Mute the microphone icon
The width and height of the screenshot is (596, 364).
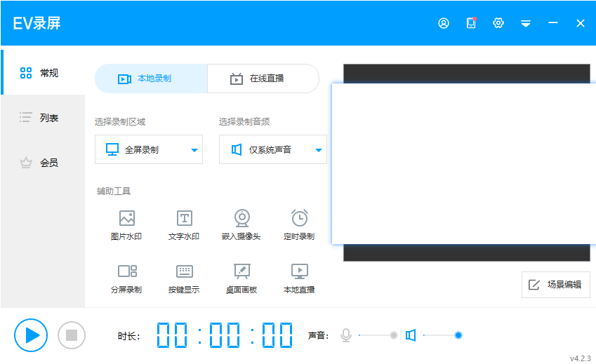[x=346, y=335]
